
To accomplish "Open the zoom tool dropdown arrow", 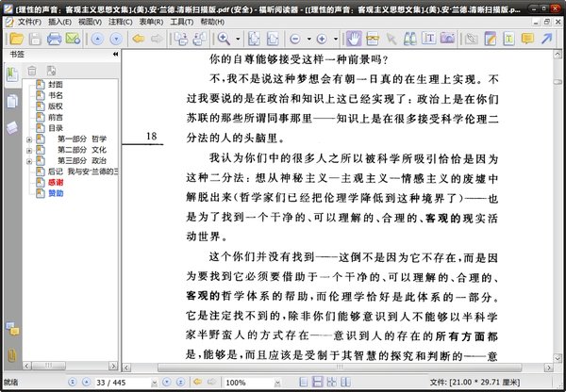I will [x=238, y=39].
